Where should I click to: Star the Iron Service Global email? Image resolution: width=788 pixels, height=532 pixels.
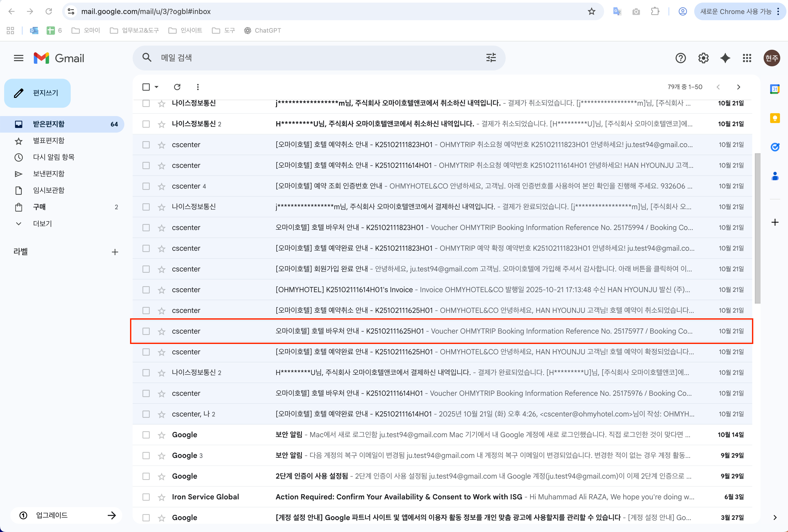161,497
